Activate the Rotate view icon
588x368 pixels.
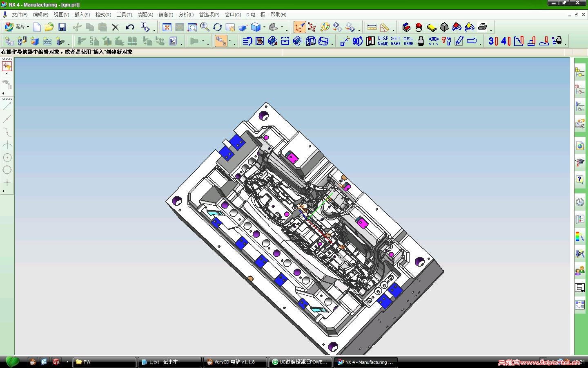(217, 27)
